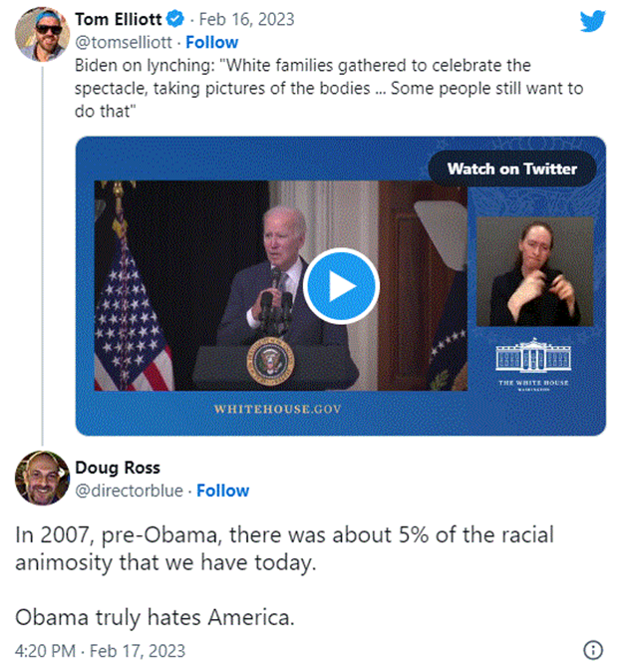
Task: Click the Twitter bird logo
Action: click(x=594, y=22)
